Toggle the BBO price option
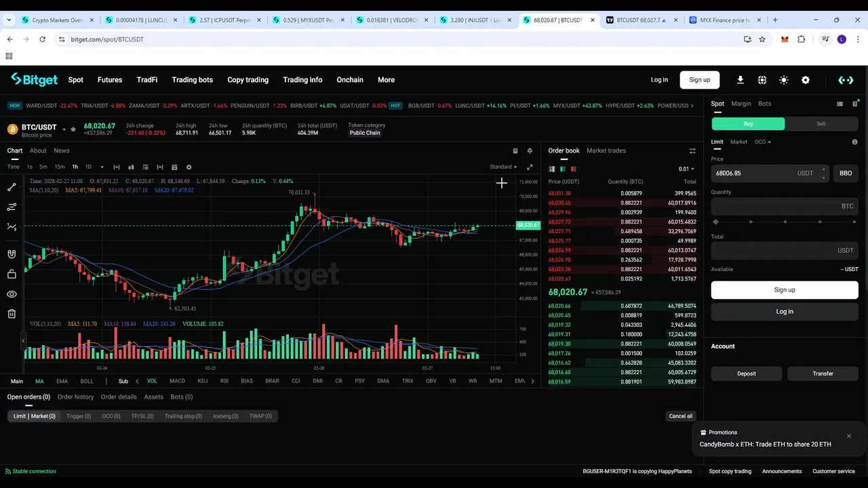This screenshot has height=488, width=868. click(x=846, y=174)
